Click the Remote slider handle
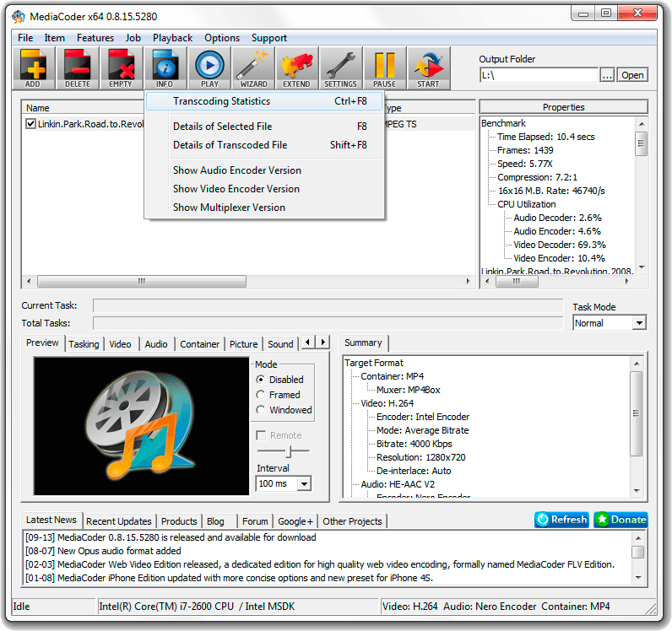 coord(289,451)
